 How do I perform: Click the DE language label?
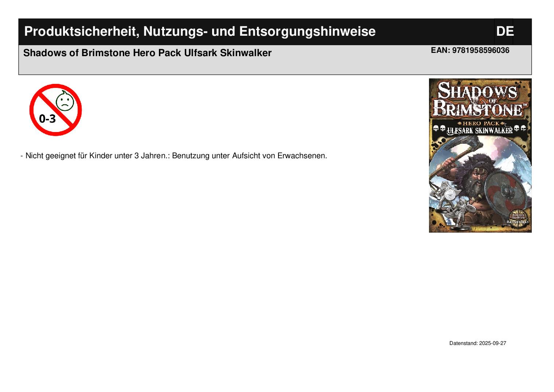pyautogui.click(x=505, y=31)
